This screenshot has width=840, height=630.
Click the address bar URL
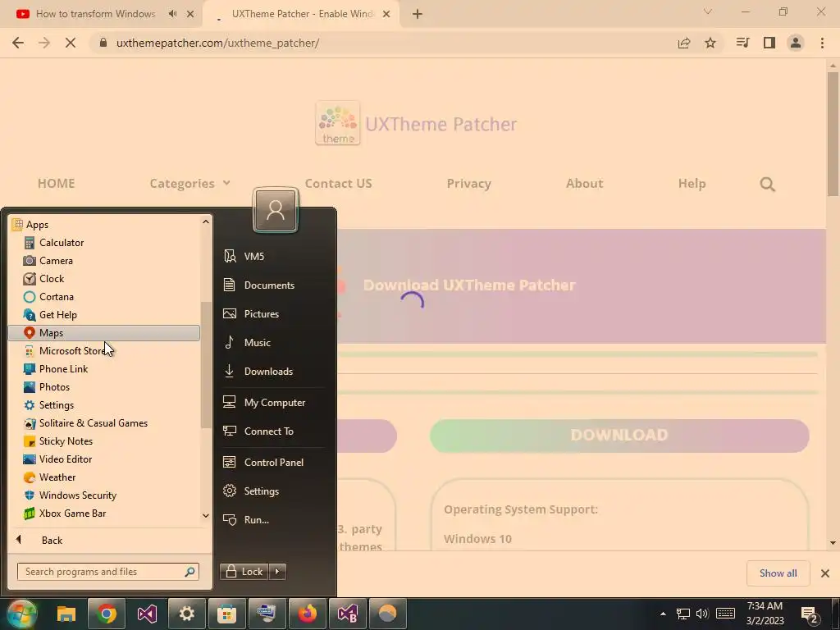217,43
